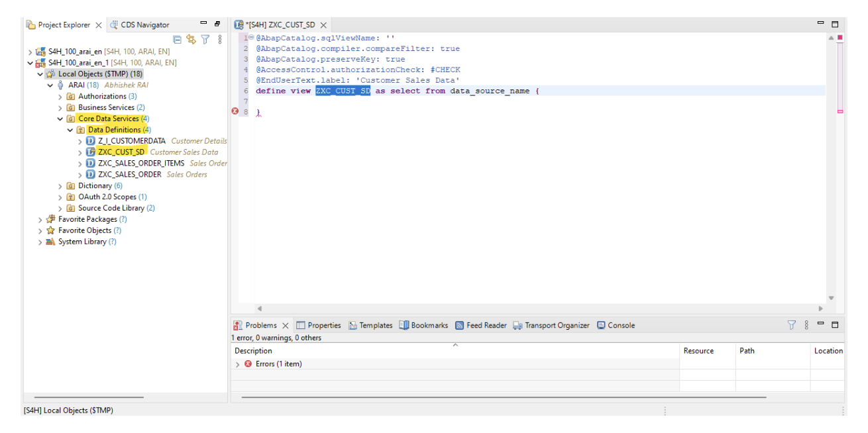Viewport: 868px width, 433px height.
Task: Expand the System Library node
Action: pos(40,242)
